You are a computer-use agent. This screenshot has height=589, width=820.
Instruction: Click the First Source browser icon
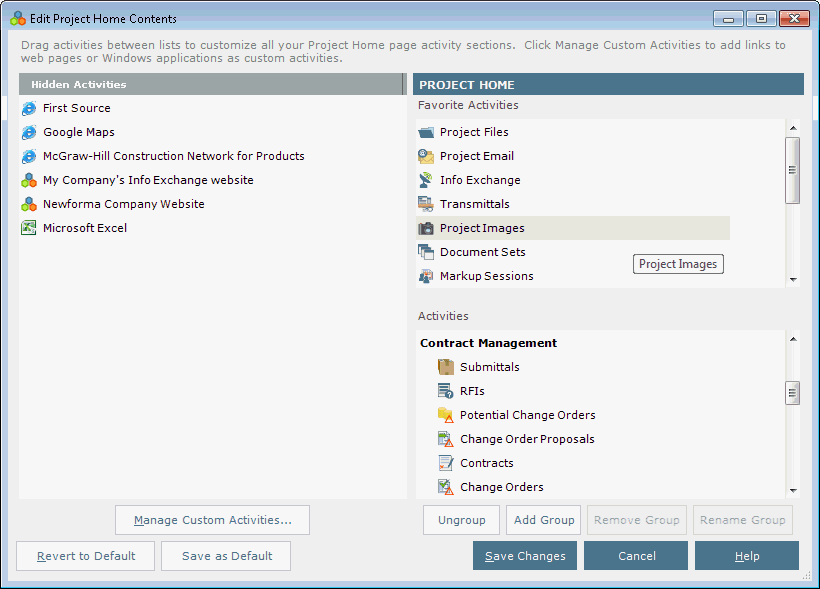click(29, 108)
